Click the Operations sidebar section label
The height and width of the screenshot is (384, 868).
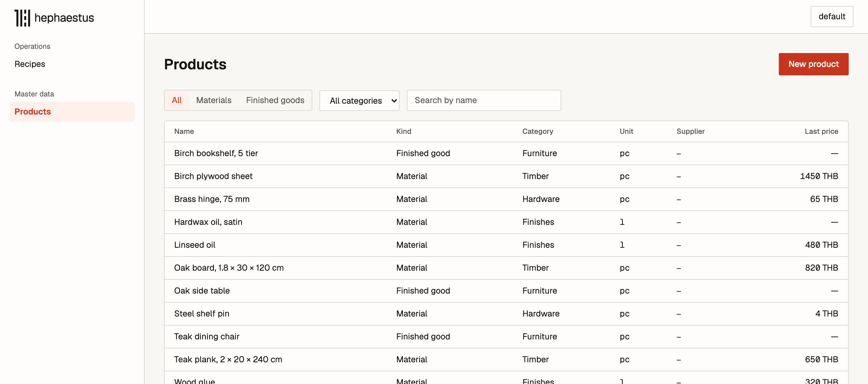coord(32,46)
